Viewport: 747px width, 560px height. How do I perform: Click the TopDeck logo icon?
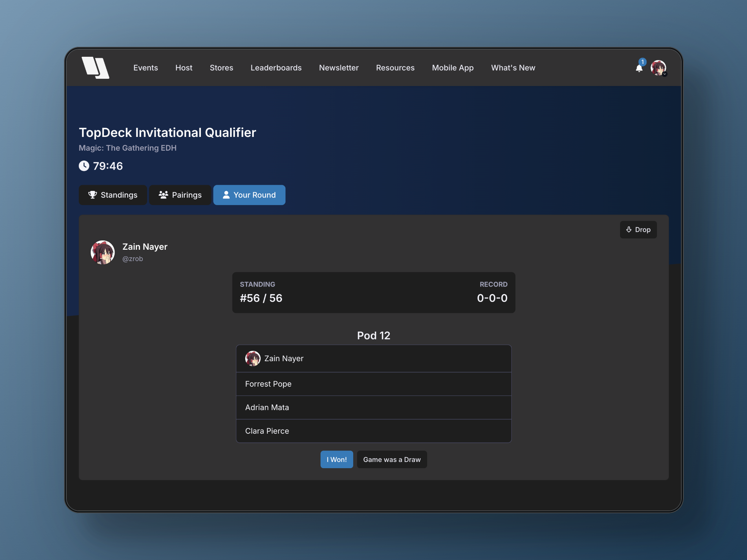tap(95, 68)
